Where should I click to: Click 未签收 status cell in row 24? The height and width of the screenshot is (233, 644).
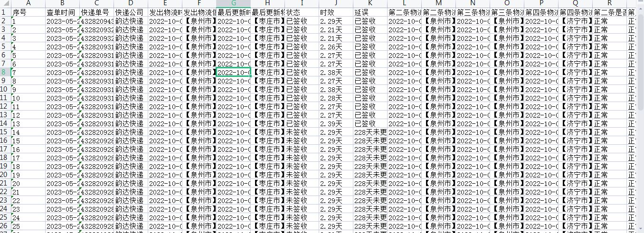point(302,209)
